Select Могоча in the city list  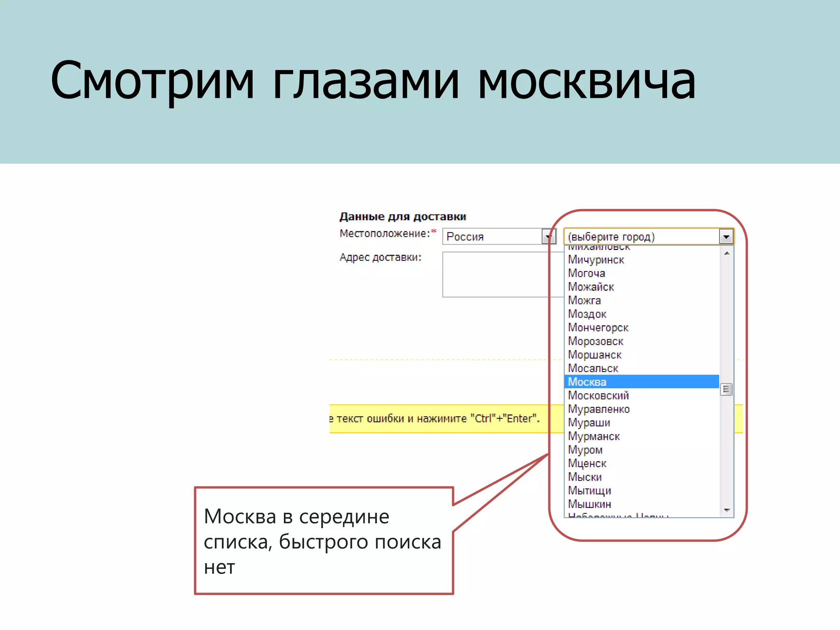[642, 273]
